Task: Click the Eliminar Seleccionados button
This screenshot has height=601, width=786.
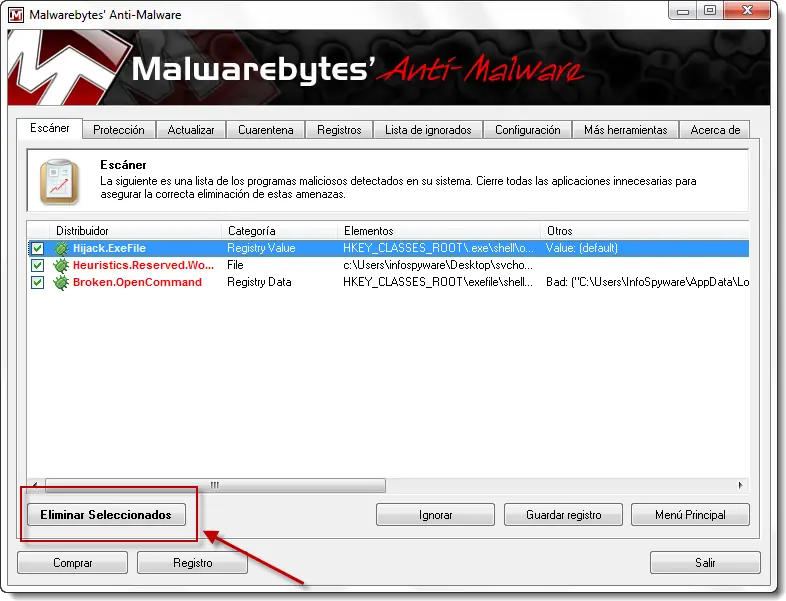Action: (106, 515)
